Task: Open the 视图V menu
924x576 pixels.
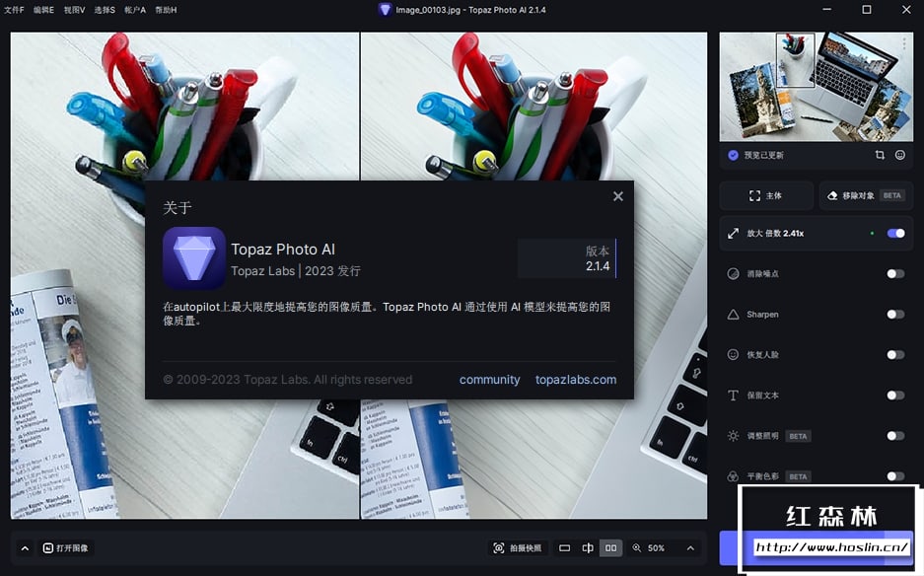Action: pyautogui.click(x=74, y=10)
